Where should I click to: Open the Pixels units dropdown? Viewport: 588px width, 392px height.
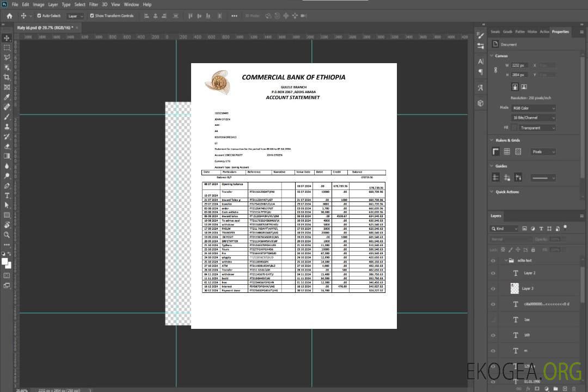tap(543, 151)
